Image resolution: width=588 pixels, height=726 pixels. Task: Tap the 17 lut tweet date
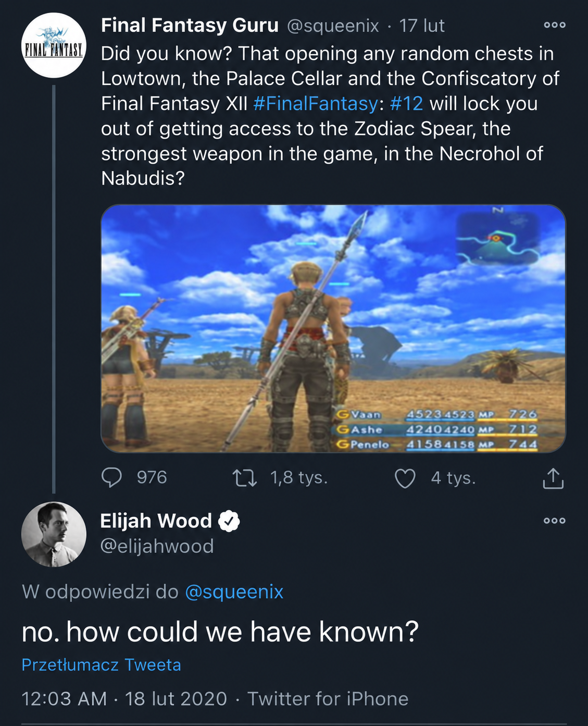[x=422, y=26]
